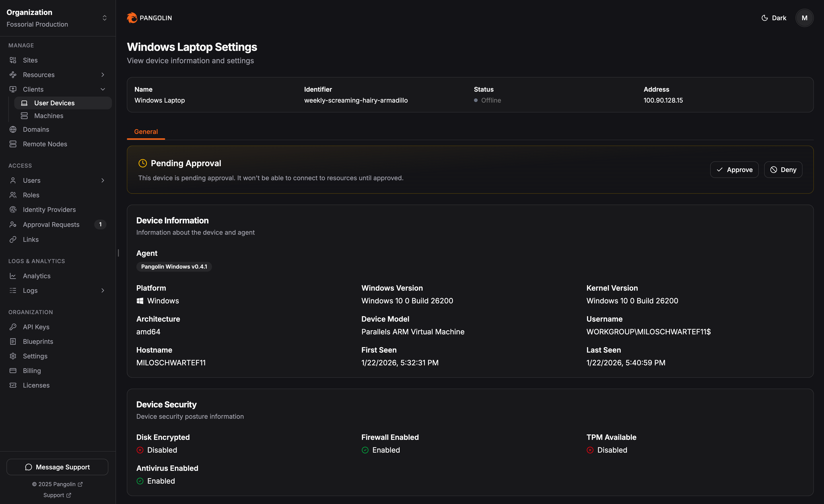The width and height of the screenshot is (824, 504).
Task: Open Sites from the sidebar
Action: [30, 60]
